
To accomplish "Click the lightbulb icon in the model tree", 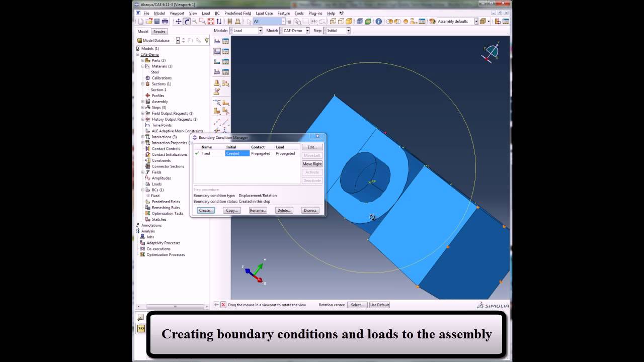I will pos(206,40).
